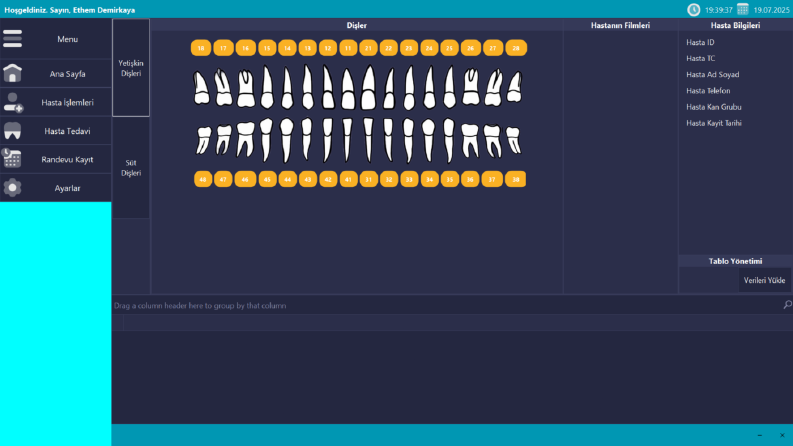The width and height of the screenshot is (793, 446).
Task: Click tooth number 27 badge
Action: pyautogui.click(x=493, y=48)
